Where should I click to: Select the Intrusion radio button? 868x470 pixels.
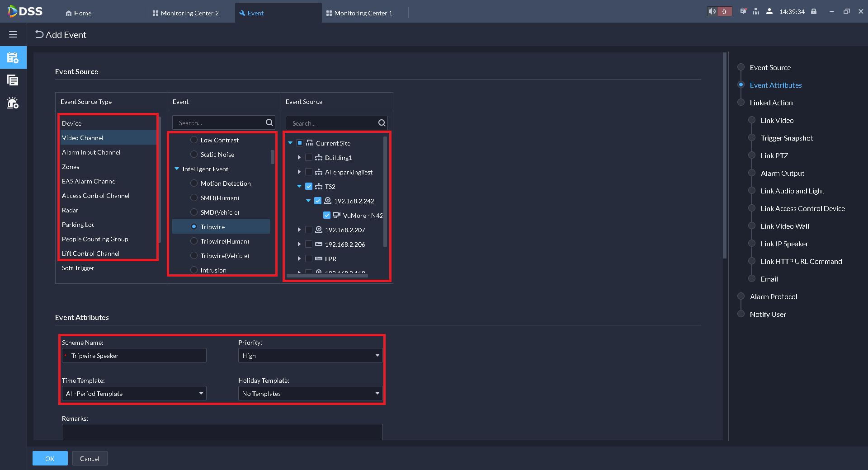[194, 270]
